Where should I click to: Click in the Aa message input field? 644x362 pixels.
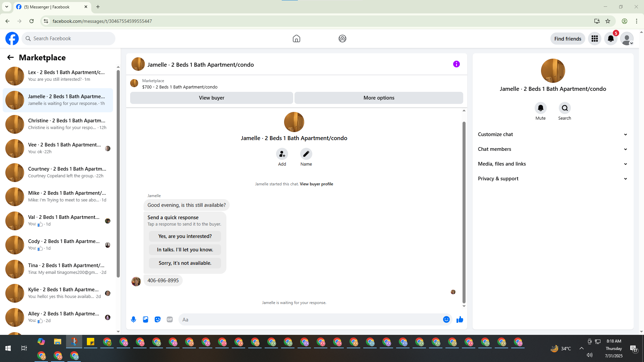point(310,319)
